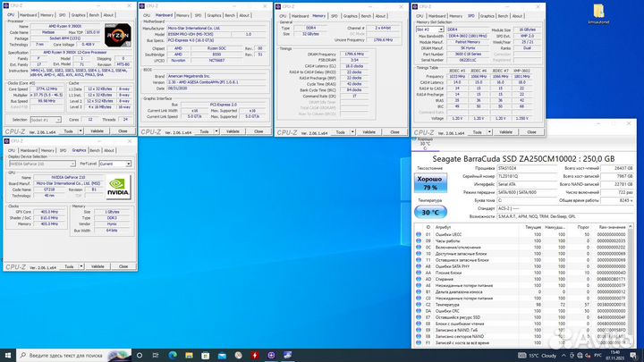
Task: Click the Cortana circle icon on taskbar
Action: click(140, 356)
